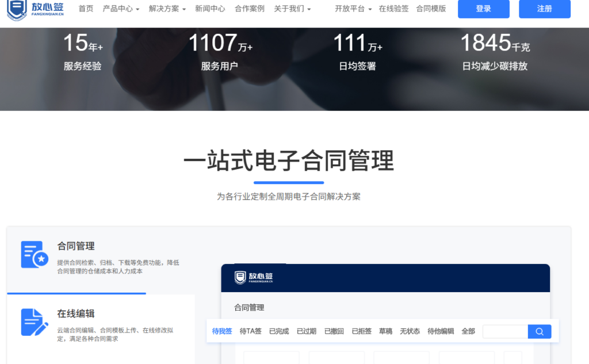The image size is (589, 364).
Task: Click the magnifier search button in preview
Action: tap(540, 331)
